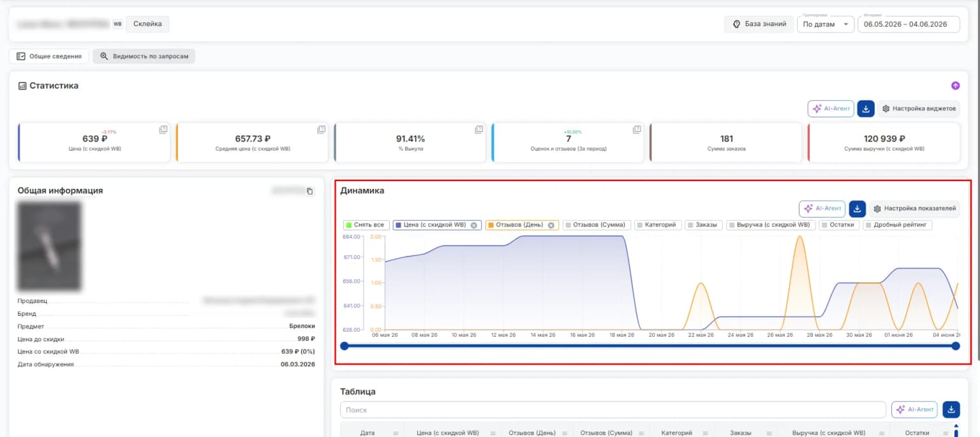Click help icon on % Выкупа card

coord(479,130)
